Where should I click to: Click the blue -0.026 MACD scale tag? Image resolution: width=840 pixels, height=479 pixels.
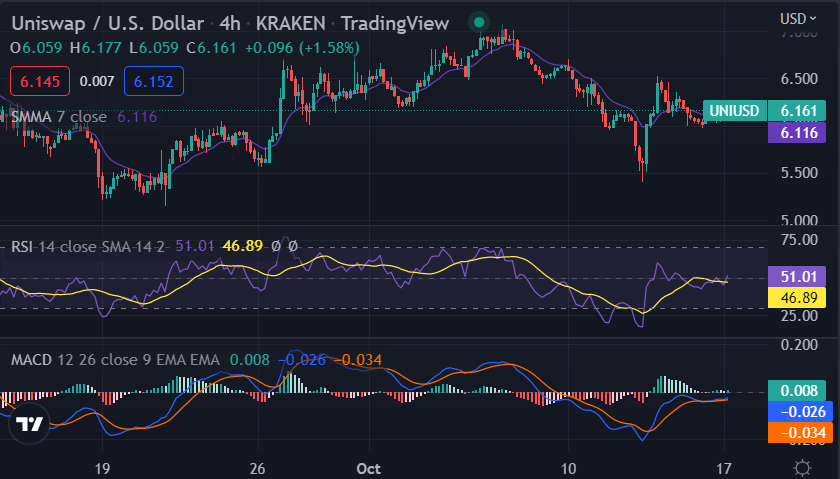coord(800,411)
